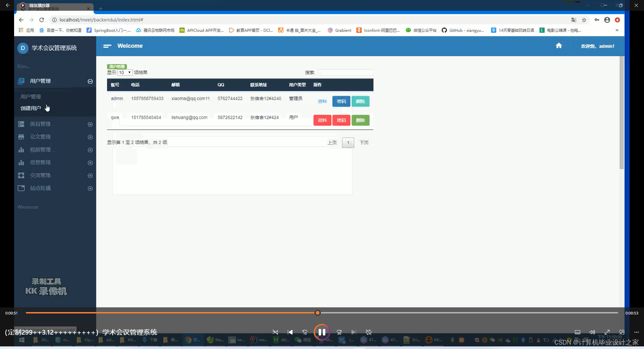
Task: Open the translate page icon
Action: tap(574, 20)
